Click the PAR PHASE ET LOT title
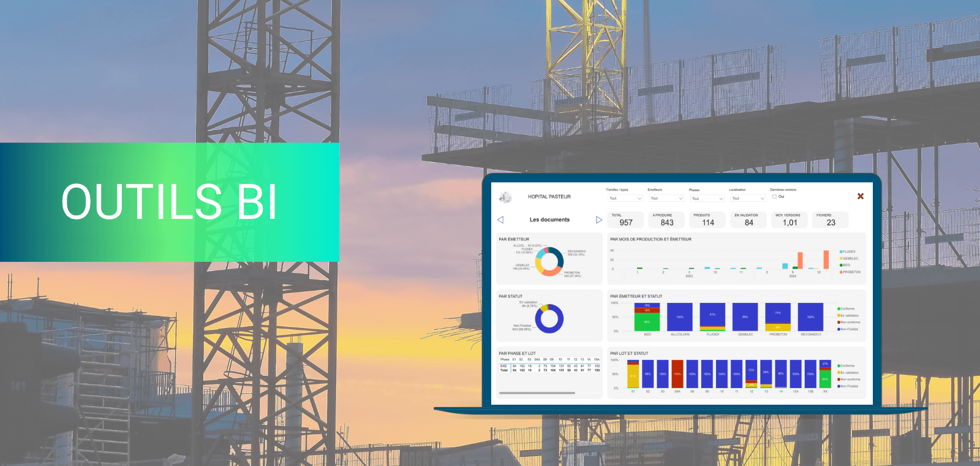This screenshot has width=980, height=466. [517, 354]
